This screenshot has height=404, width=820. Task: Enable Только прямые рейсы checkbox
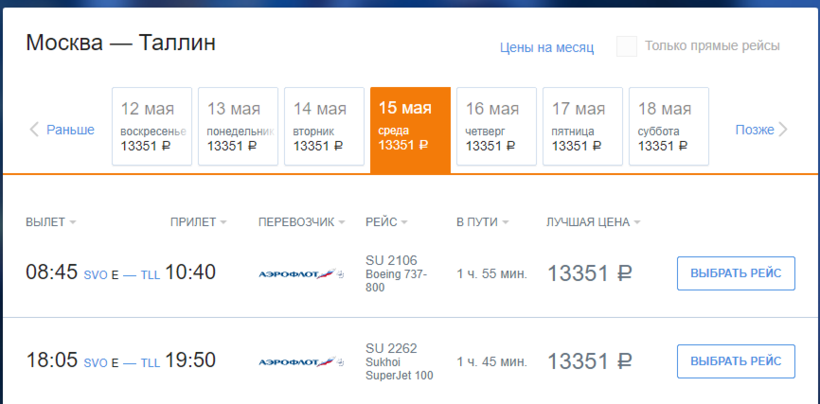627,46
